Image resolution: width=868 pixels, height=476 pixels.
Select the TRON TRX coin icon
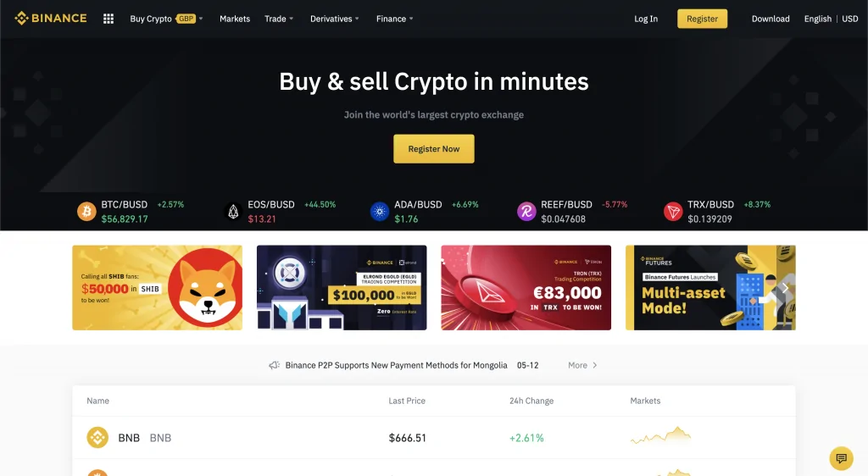(673, 211)
